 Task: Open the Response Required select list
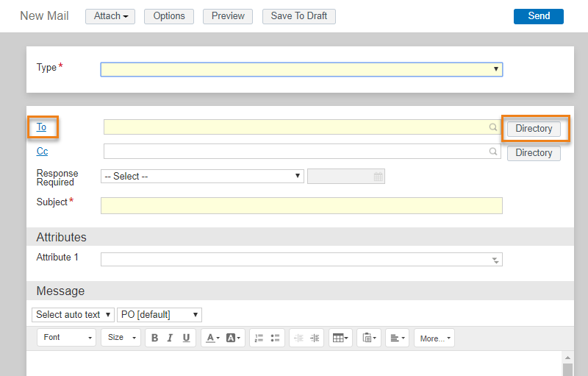[202, 177]
